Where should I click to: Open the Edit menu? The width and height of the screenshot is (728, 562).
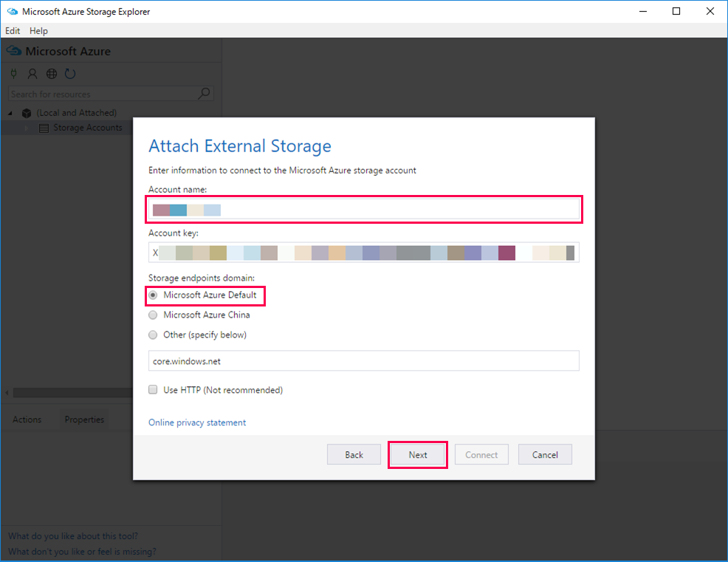(13, 31)
